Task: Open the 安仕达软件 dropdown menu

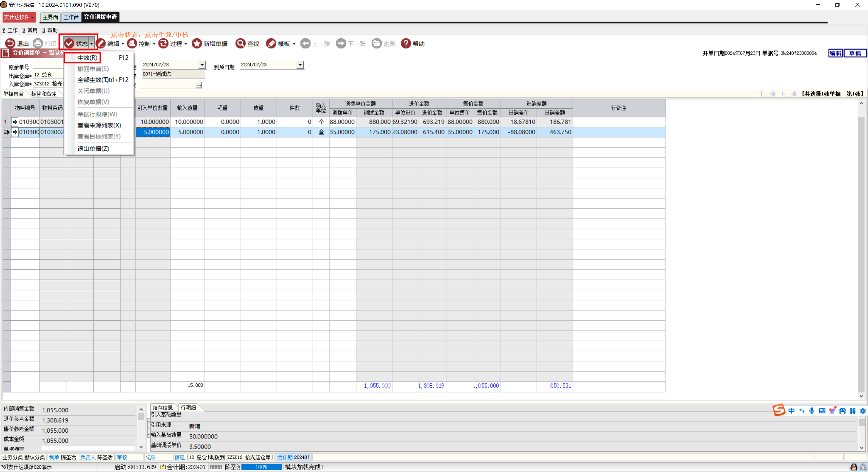Action: coord(19,17)
